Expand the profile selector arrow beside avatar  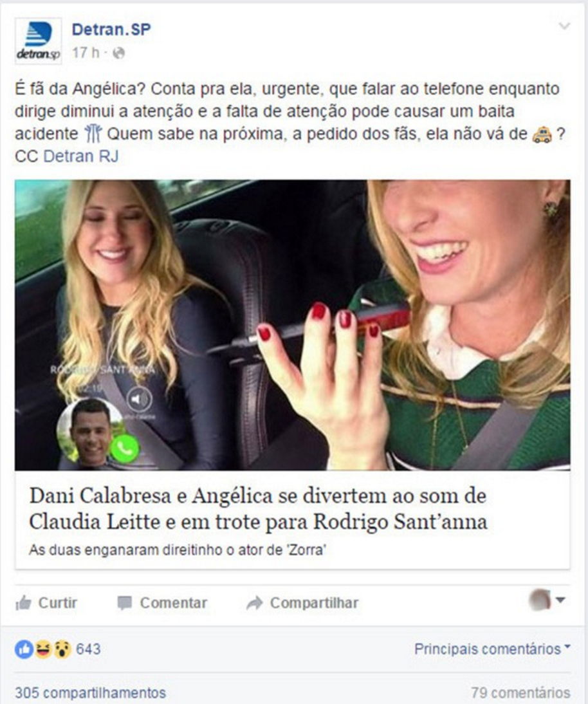pos(560,600)
